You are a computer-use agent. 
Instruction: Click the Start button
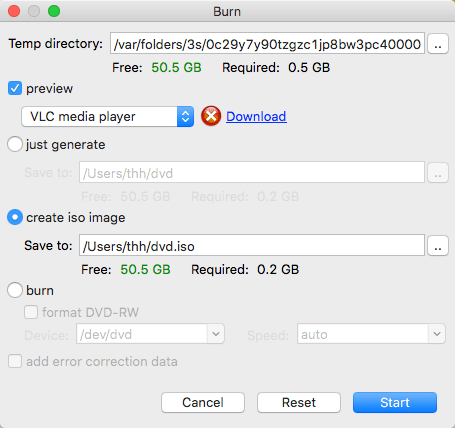click(x=395, y=402)
